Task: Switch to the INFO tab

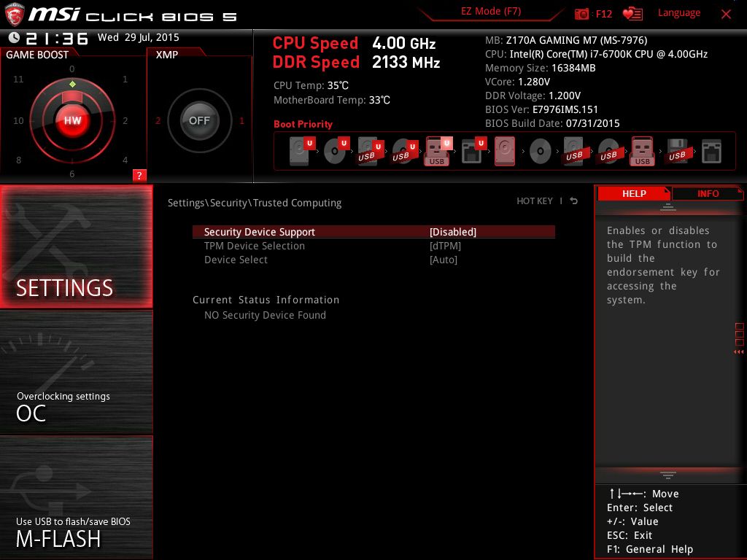Action: point(708,194)
